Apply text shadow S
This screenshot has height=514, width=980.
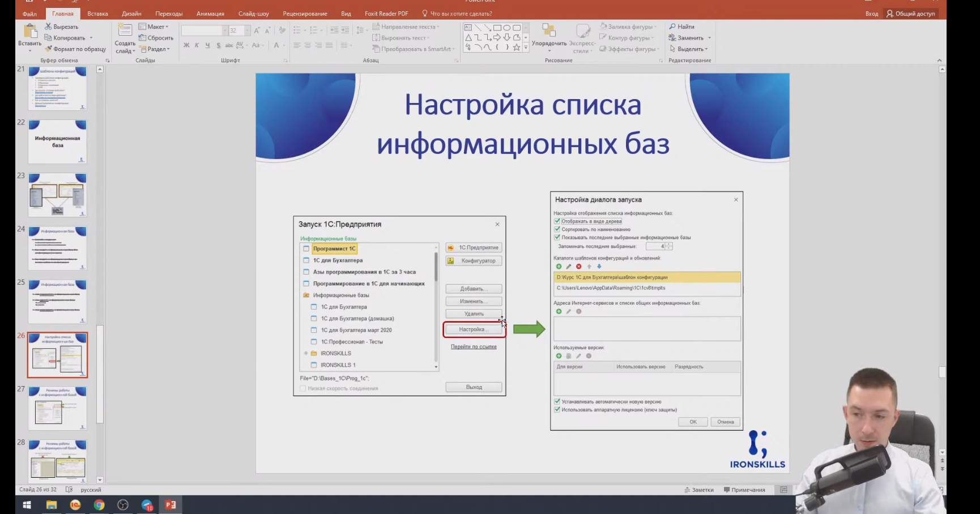click(x=219, y=45)
